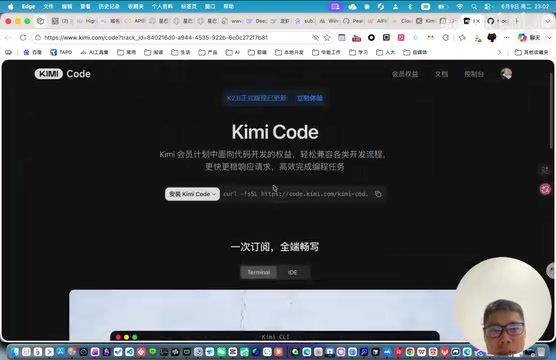Open the browser extensions puzzle icon

(x=446, y=38)
